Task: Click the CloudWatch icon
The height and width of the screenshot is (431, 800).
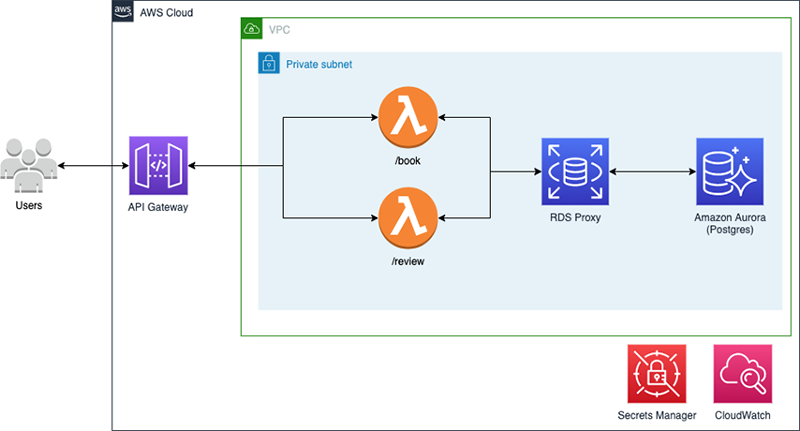Action: (x=742, y=374)
